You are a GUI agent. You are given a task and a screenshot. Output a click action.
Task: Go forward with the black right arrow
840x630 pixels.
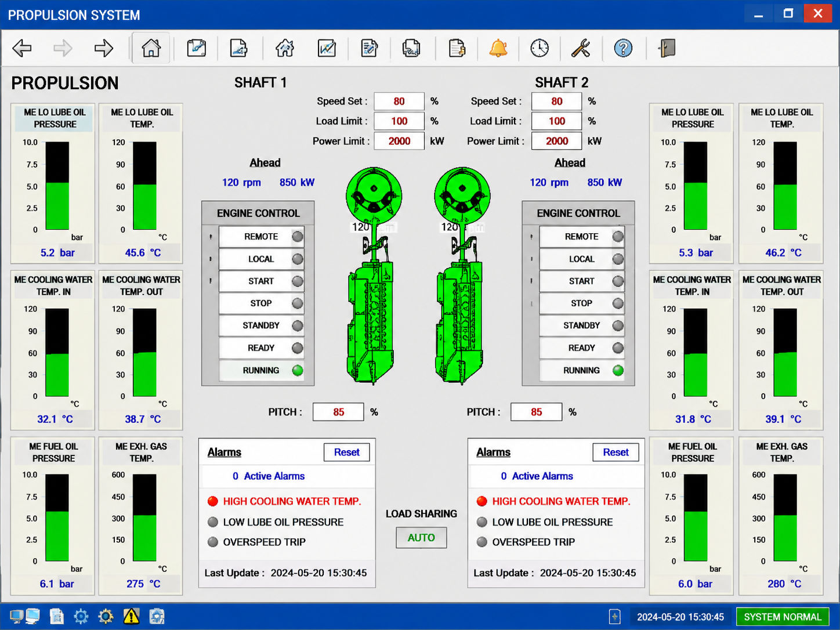[104, 48]
